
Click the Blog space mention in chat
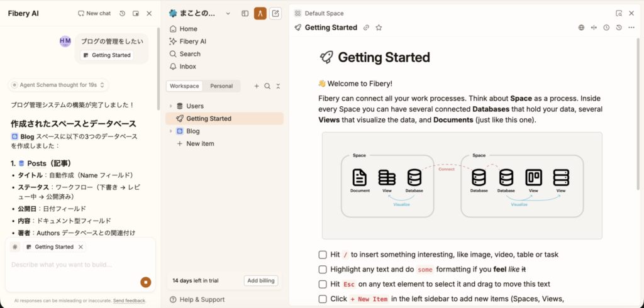pyautogui.click(x=23, y=137)
